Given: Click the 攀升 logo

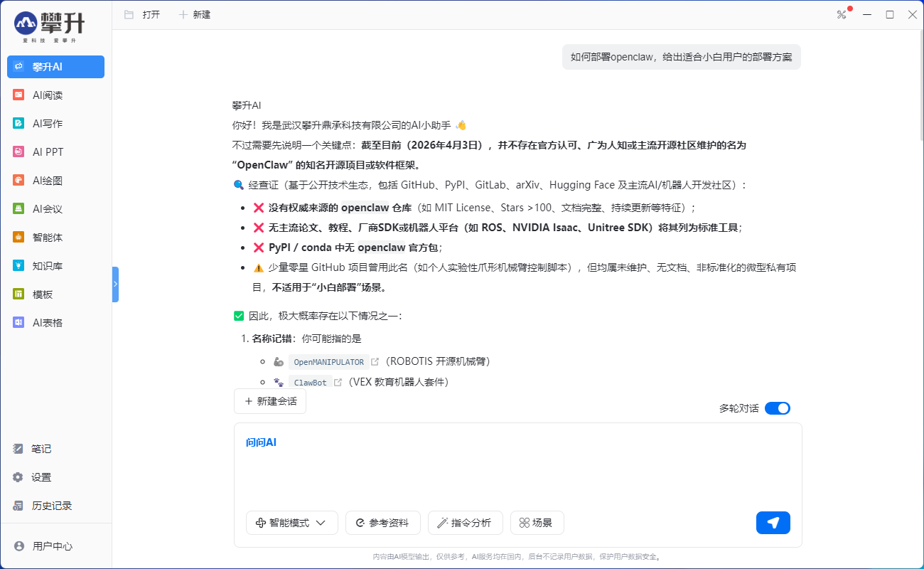Looking at the screenshot, I should click(x=50, y=26).
